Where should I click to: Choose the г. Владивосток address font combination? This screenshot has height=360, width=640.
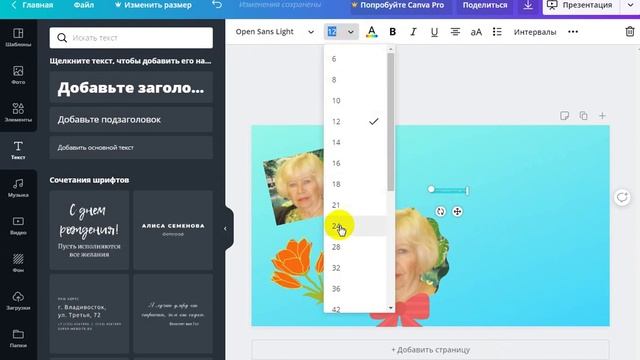(89, 313)
